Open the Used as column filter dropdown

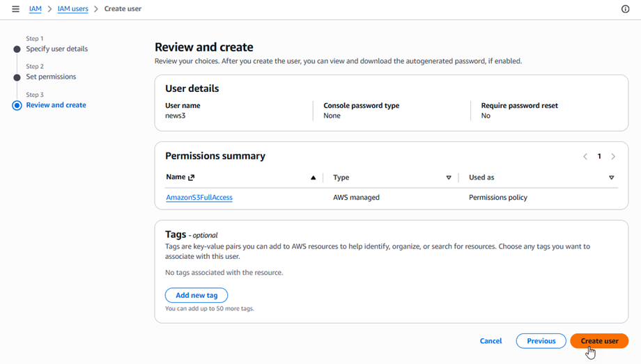tap(611, 177)
